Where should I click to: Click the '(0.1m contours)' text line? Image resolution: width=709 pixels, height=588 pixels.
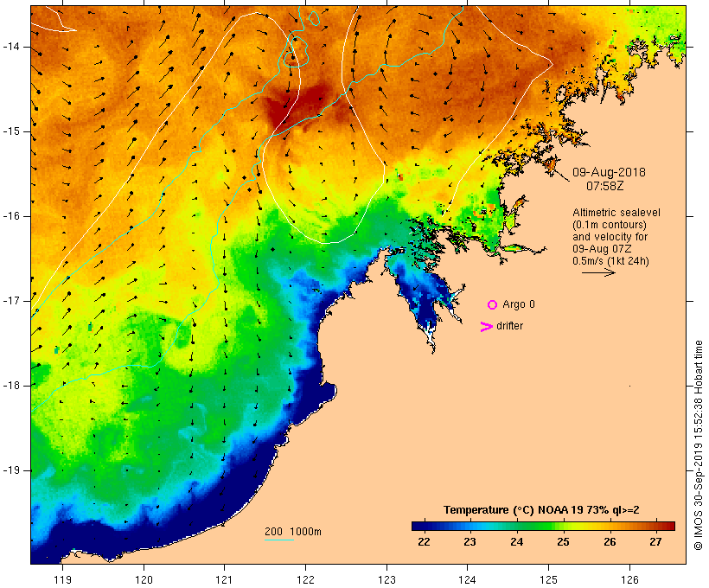(610, 225)
